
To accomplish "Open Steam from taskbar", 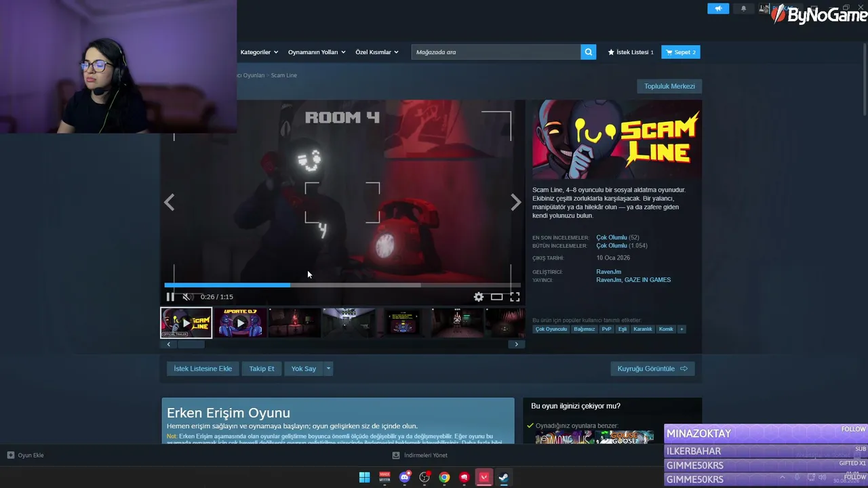I will coord(504,477).
